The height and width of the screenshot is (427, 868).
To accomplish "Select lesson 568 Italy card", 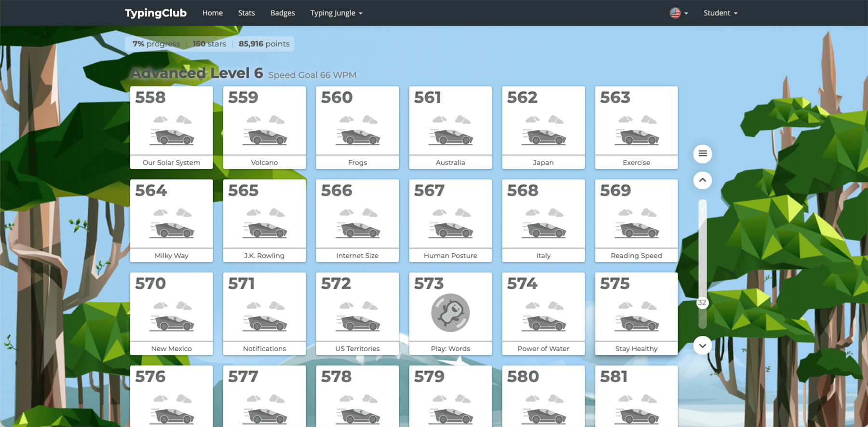I will click(543, 220).
